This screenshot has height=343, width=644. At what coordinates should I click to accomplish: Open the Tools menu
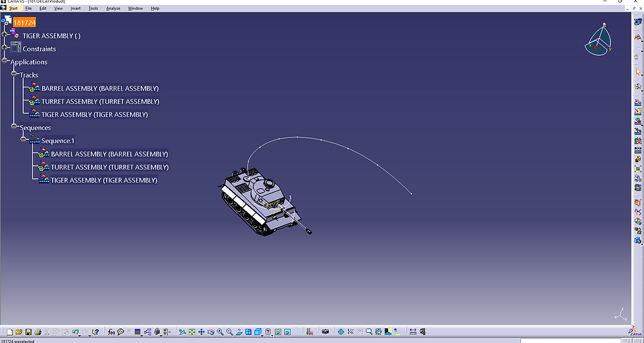[93, 8]
